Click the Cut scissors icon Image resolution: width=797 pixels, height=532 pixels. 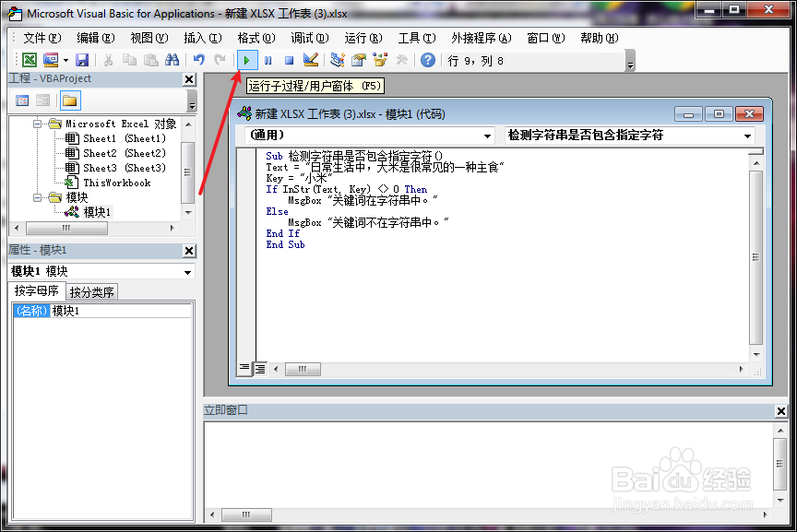(x=108, y=60)
